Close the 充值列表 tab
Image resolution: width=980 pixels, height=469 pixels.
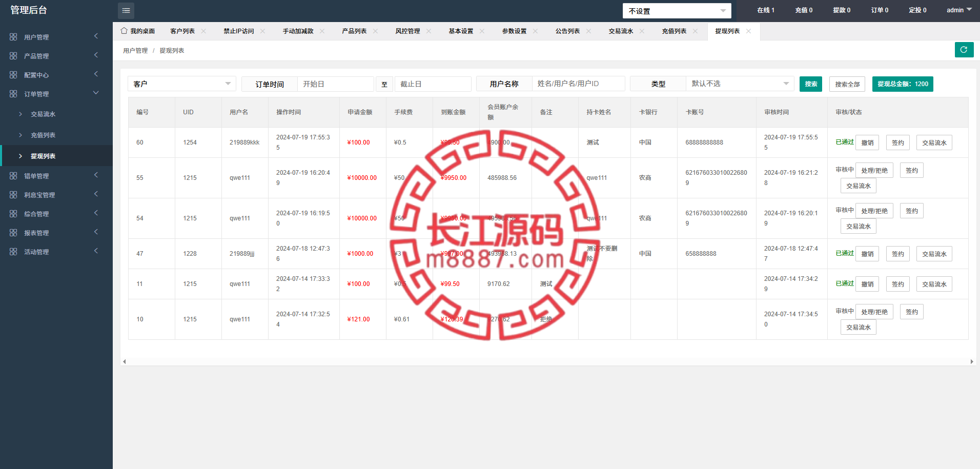696,31
